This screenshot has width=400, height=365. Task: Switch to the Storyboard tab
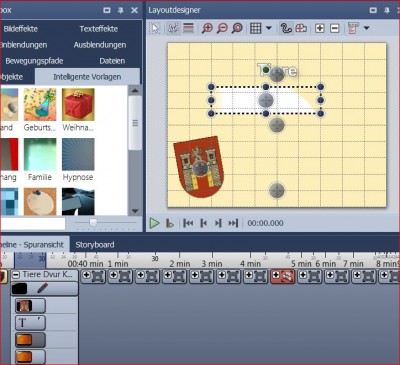point(95,245)
